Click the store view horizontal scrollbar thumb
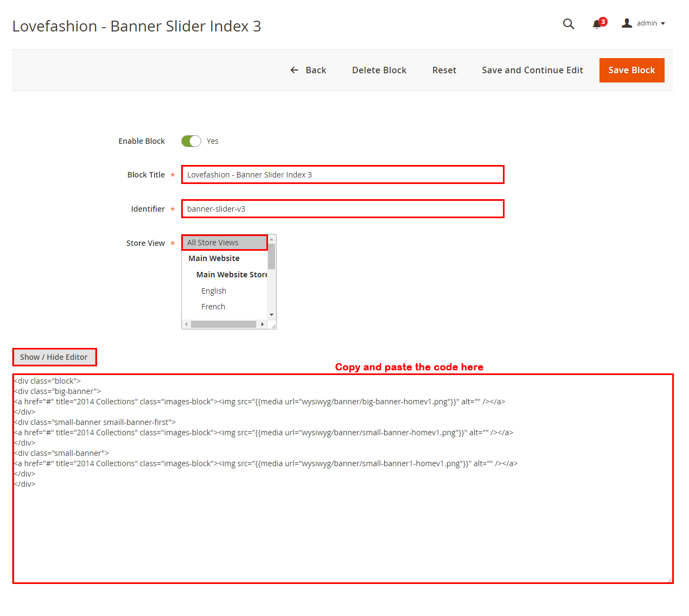The width and height of the screenshot is (689, 616). tap(224, 325)
